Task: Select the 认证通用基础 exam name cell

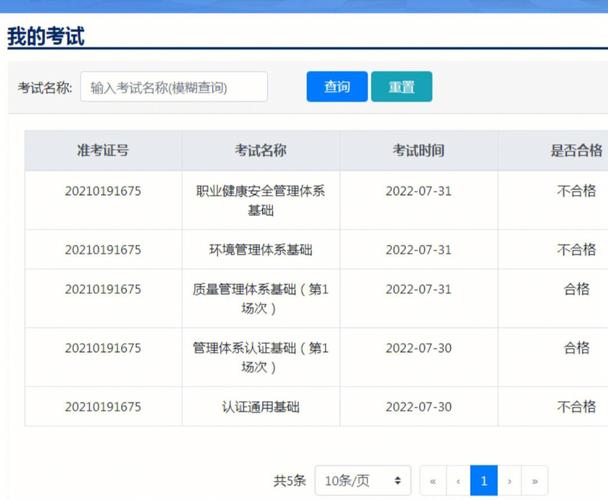Action: (261, 407)
